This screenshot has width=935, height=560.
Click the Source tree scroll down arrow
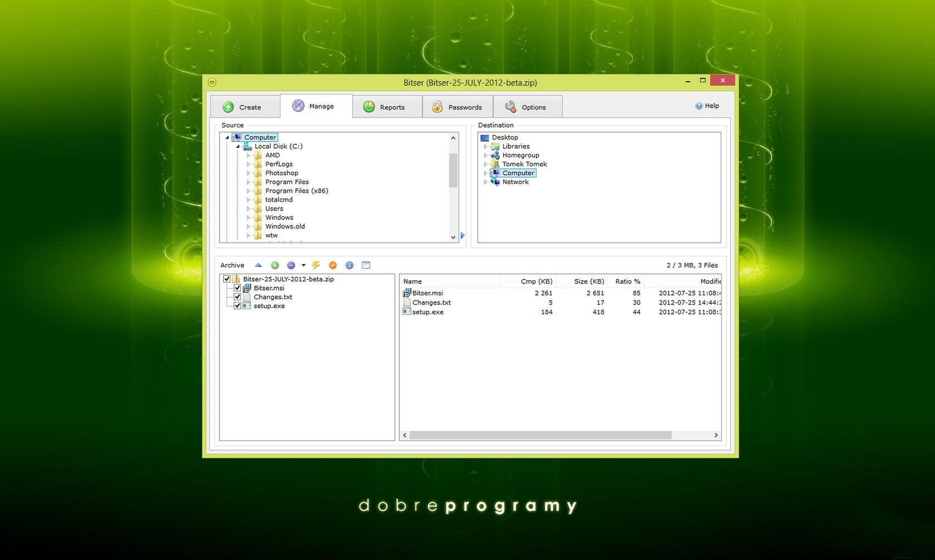pyautogui.click(x=453, y=237)
